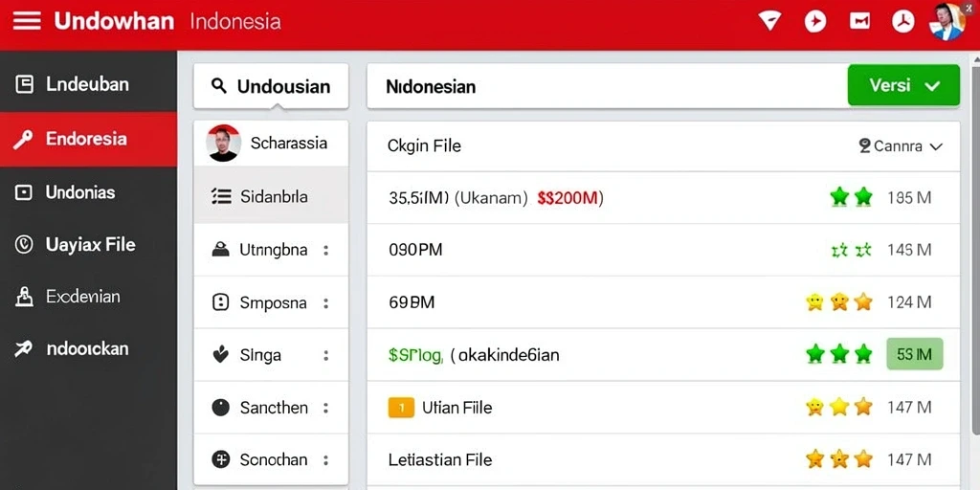980x490 pixels.
Task: Click the Ckgin File heading
Action: [x=424, y=146]
